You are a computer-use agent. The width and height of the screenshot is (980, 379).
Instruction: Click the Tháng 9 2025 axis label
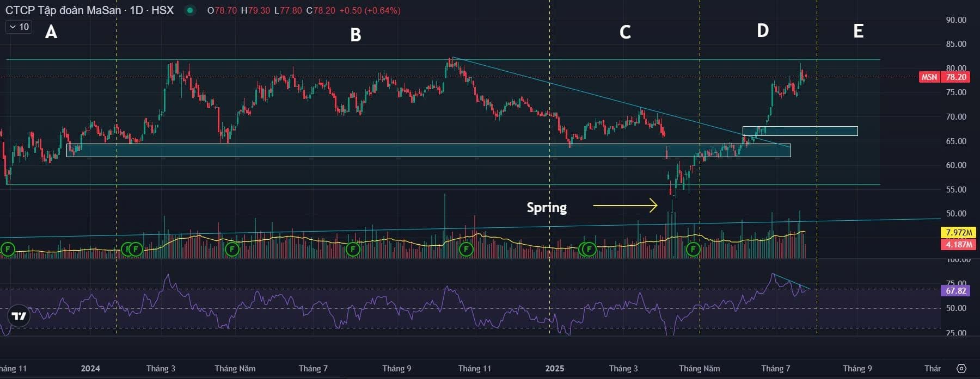pos(857,368)
